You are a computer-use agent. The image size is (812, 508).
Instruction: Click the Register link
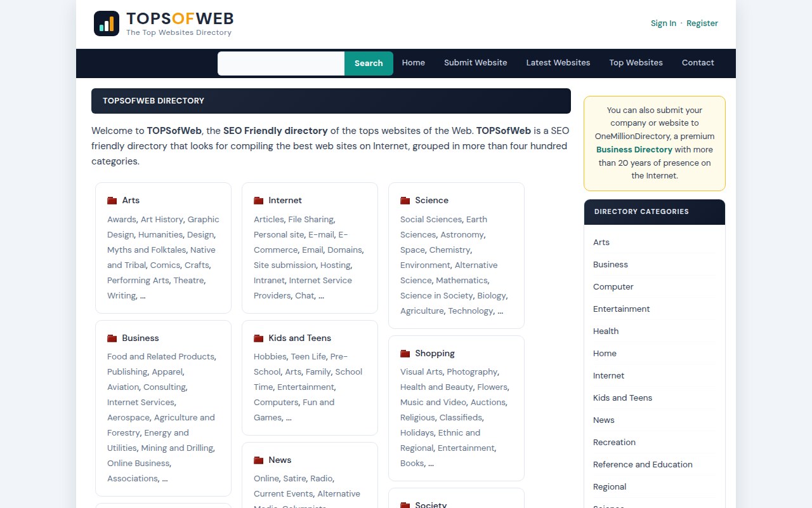pos(702,23)
